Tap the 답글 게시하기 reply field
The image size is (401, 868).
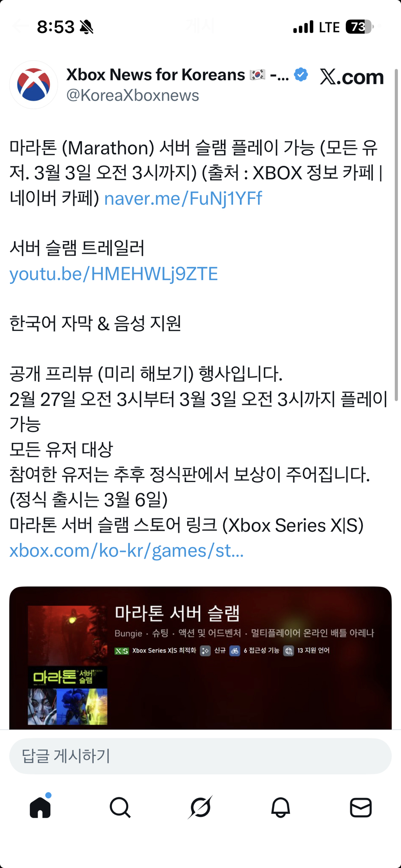click(x=200, y=756)
